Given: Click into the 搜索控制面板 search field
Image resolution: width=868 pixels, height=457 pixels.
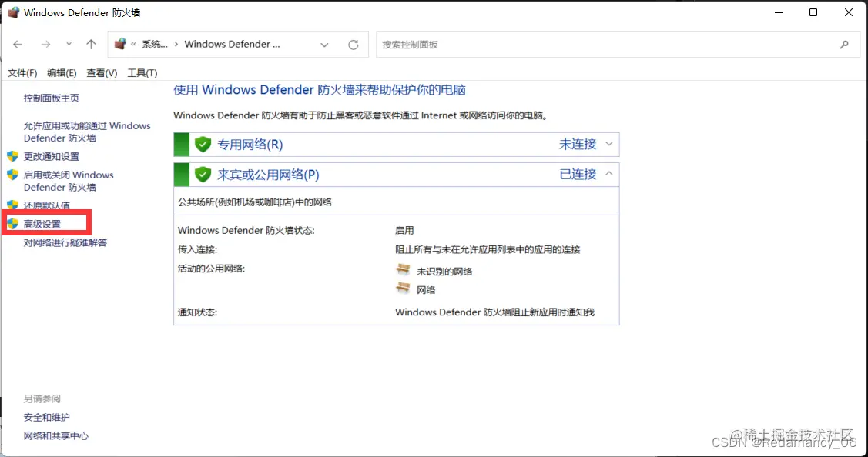Looking at the screenshot, I should click(618, 45).
